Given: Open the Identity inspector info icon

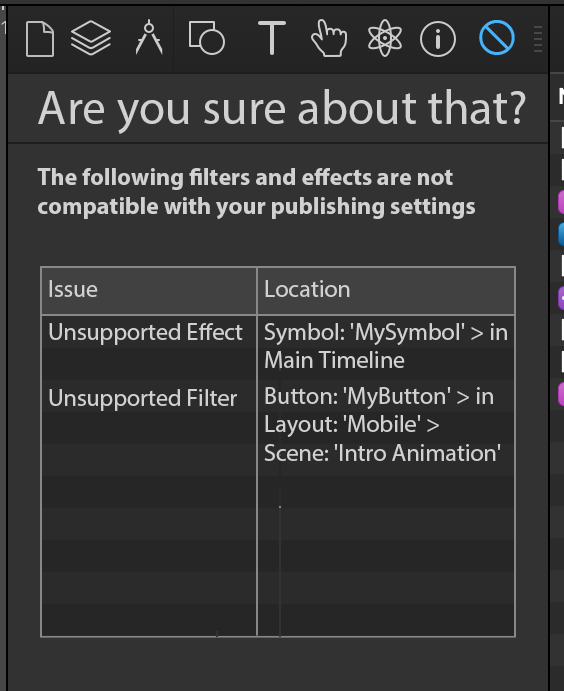Looking at the screenshot, I should click(438, 39).
